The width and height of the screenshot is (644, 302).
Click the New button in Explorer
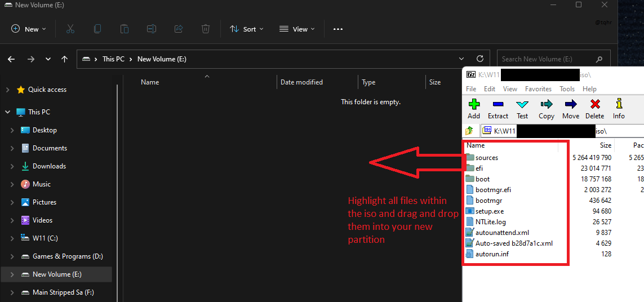click(28, 29)
